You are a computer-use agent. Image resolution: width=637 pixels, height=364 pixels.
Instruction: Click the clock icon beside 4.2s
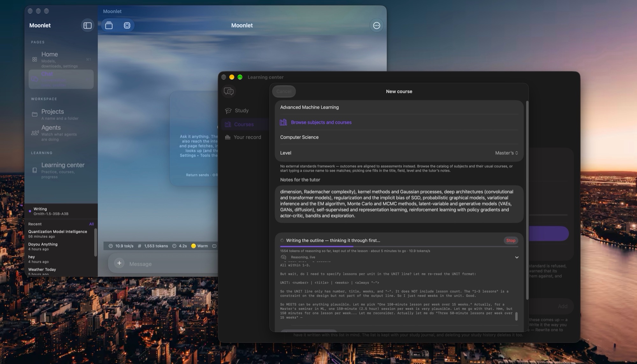pyautogui.click(x=174, y=246)
